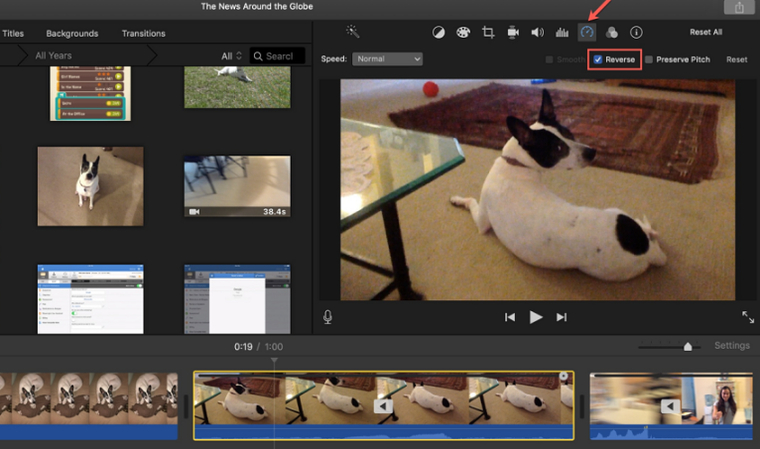Select the cropping tool
This screenshot has height=449, width=760.
pos(488,32)
